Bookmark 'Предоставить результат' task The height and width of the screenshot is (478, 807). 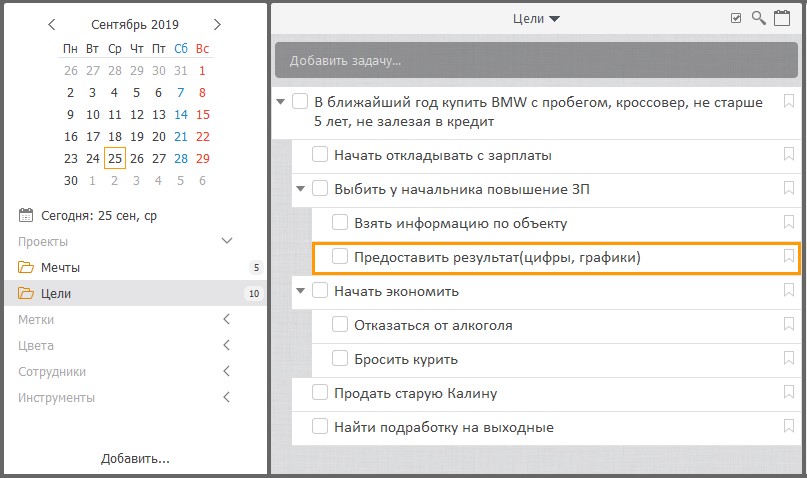point(788,256)
